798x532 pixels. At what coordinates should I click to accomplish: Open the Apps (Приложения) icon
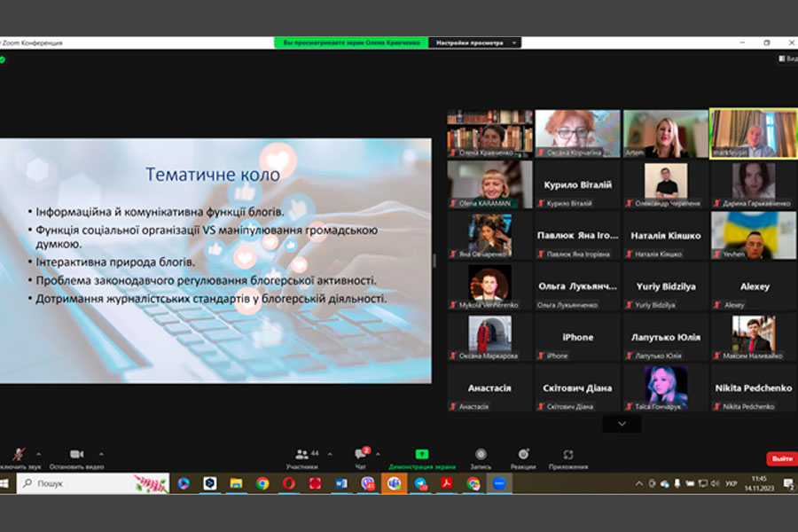pyautogui.click(x=568, y=457)
